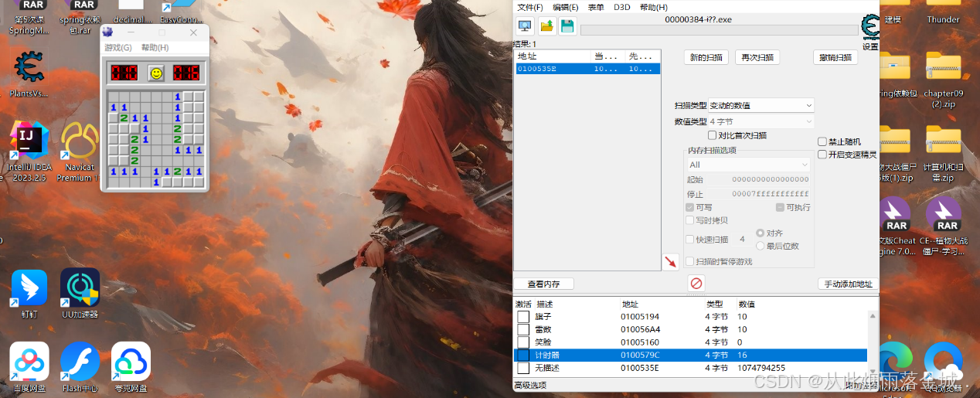Open 游戏(G) menu in Minesweeper
This screenshot has width=980, height=398.
click(x=118, y=48)
